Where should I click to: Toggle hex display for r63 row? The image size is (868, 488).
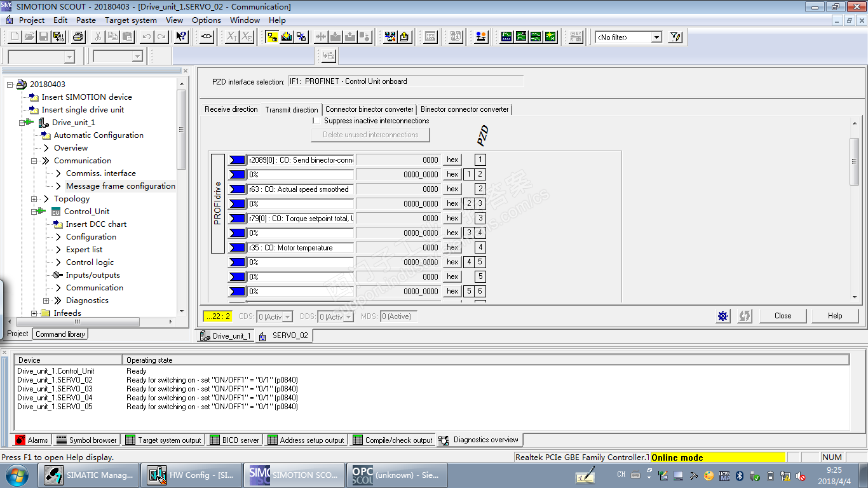coord(452,189)
